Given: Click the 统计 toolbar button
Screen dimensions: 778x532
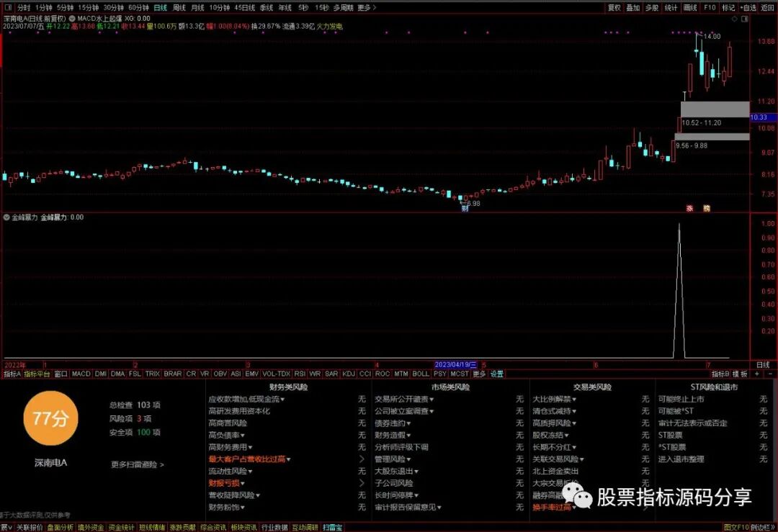Looking at the screenshot, I should (671, 7).
